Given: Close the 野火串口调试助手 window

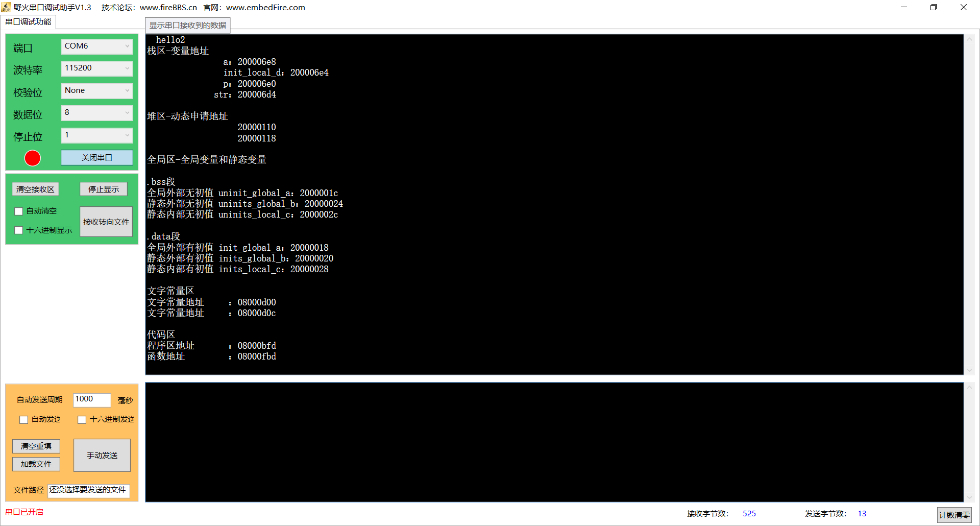Looking at the screenshot, I should (964, 7).
